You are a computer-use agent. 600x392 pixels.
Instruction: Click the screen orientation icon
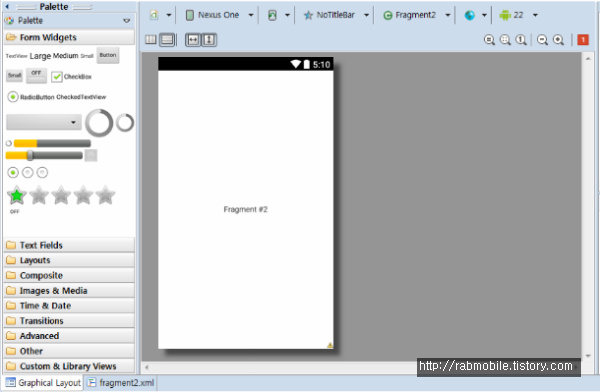click(272, 15)
